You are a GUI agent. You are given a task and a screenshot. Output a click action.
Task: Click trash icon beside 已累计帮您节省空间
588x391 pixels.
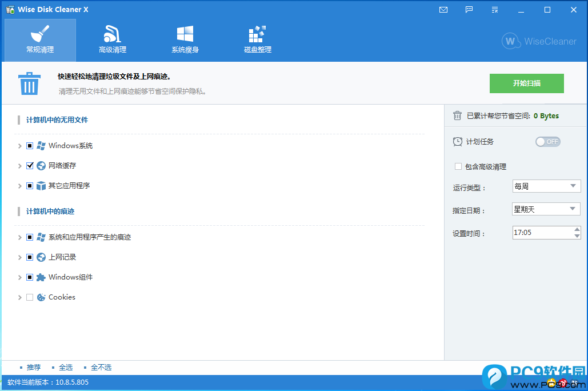pyautogui.click(x=457, y=115)
